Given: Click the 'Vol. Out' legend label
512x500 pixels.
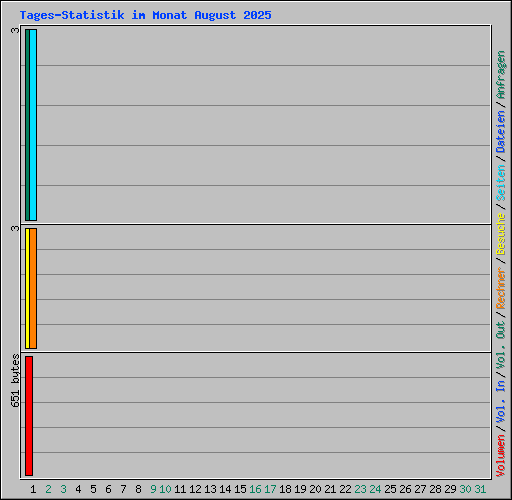Looking at the screenshot, I should click(500, 344).
